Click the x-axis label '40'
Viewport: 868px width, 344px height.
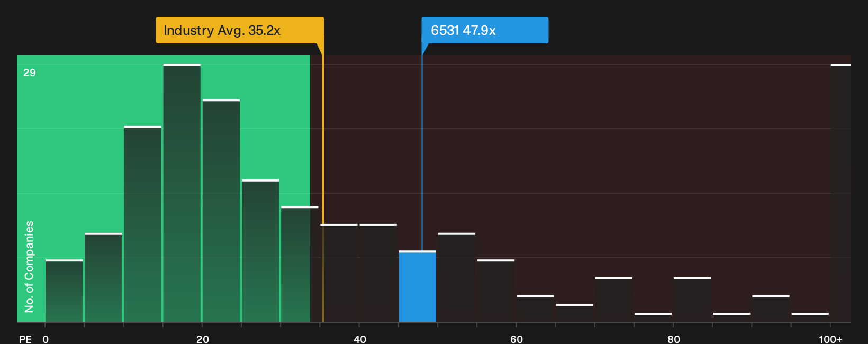[360, 339]
